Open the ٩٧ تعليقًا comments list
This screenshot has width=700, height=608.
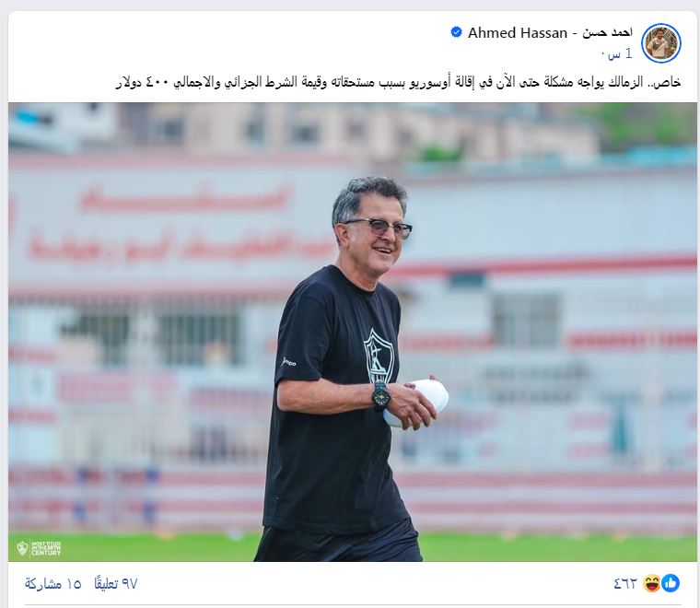[116, 583]
